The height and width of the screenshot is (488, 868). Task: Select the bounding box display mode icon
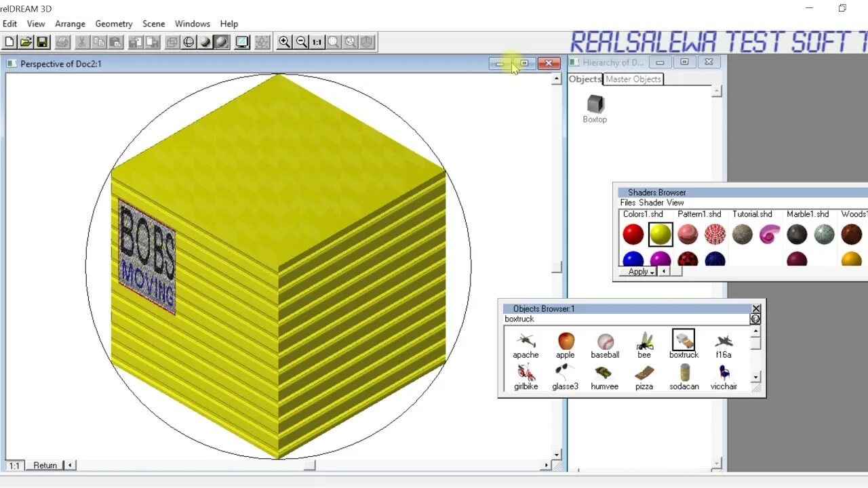(x=172, y=42)
